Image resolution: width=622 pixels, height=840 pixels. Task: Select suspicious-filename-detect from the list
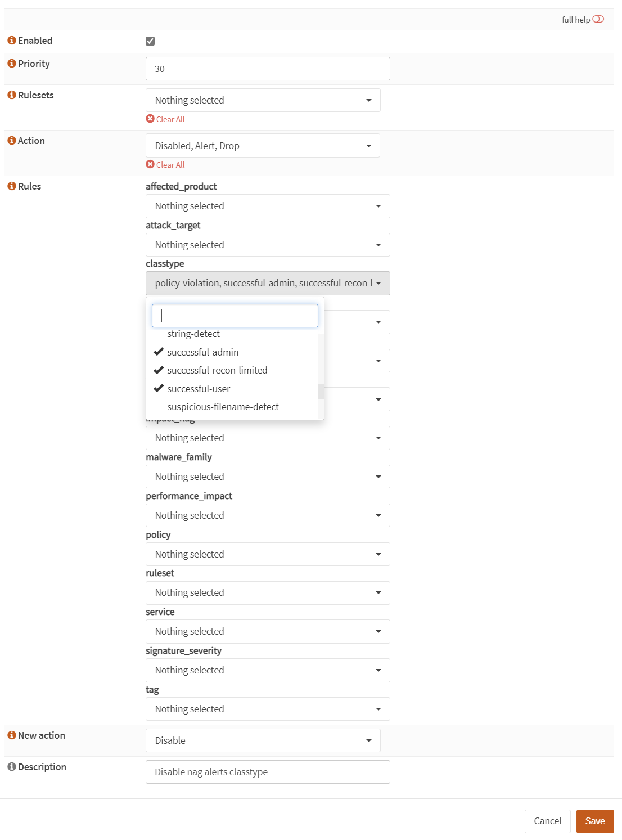click(x=223, y=406)
